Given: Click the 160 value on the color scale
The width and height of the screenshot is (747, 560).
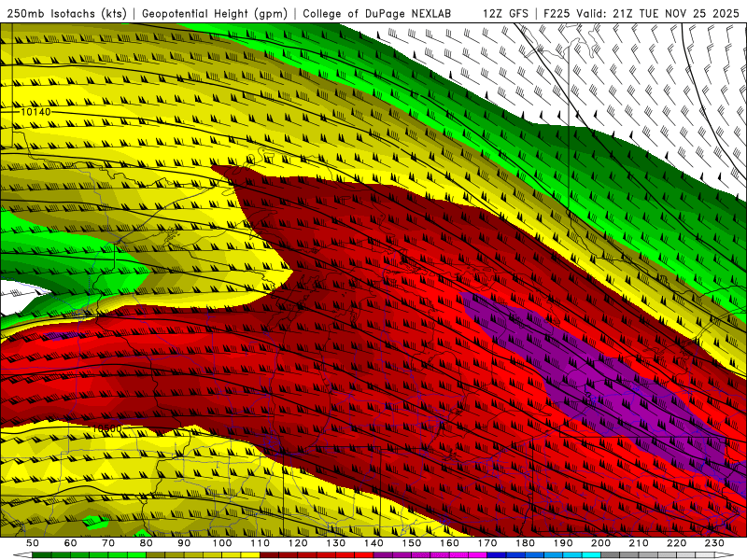Looking at the screenshot, I should [449, 543].
